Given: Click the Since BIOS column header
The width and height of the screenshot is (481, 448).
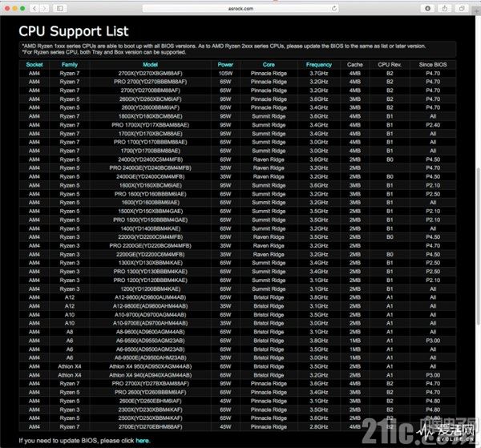Looking at the screenshot, I should point(433,65).
